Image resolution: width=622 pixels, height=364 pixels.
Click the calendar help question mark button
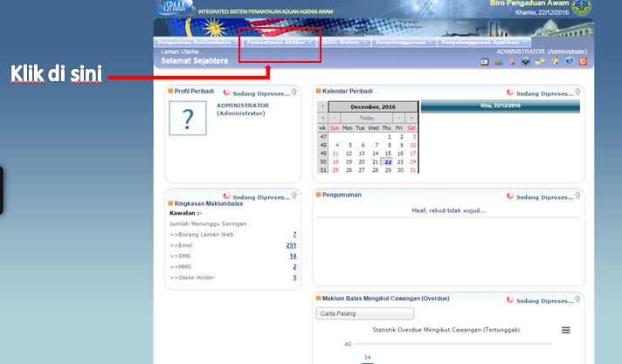[x=323, y=106]
